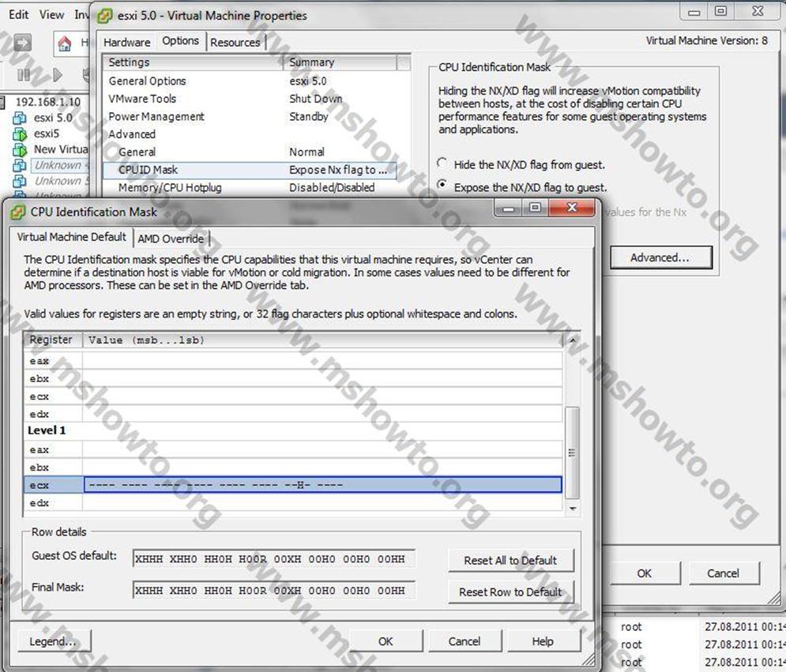The width and height of the screenshot is (786, 672).
Task: Click the Value (msb...lsb) column header
Action: pyautogui.click(x=322, y=340)
